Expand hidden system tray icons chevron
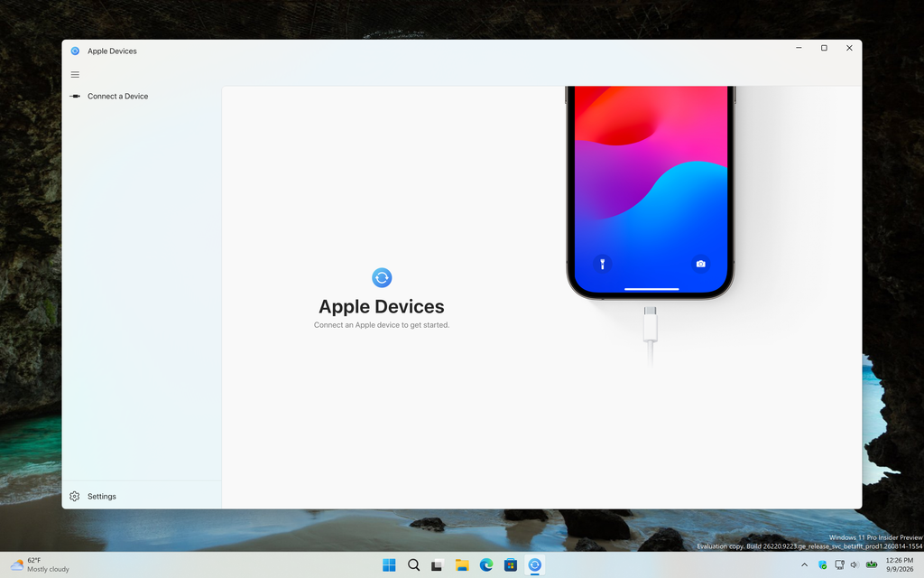Viewport: 924px width, 578px height. pyautogui.click(x=804, y=565)
